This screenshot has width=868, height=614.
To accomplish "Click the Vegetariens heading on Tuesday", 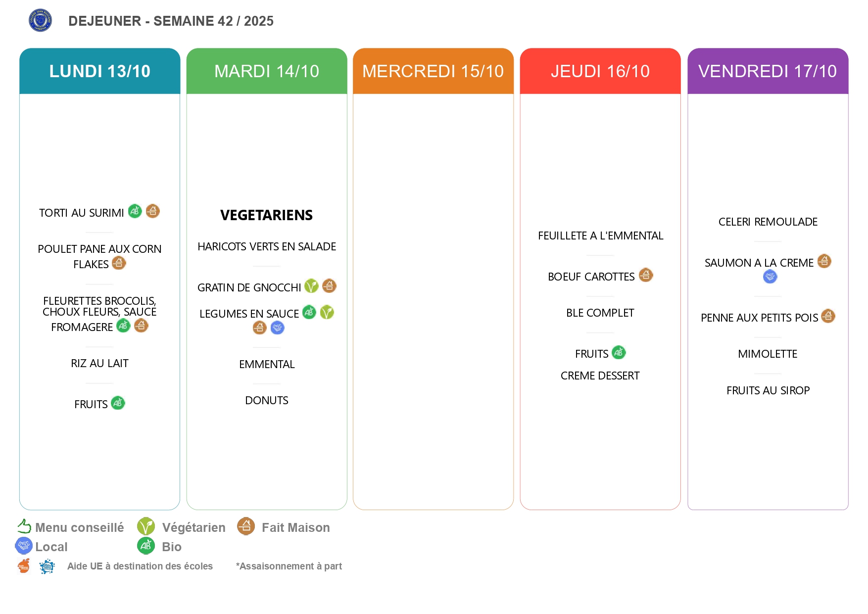I will pyautogui.click(x=266, y=215).
